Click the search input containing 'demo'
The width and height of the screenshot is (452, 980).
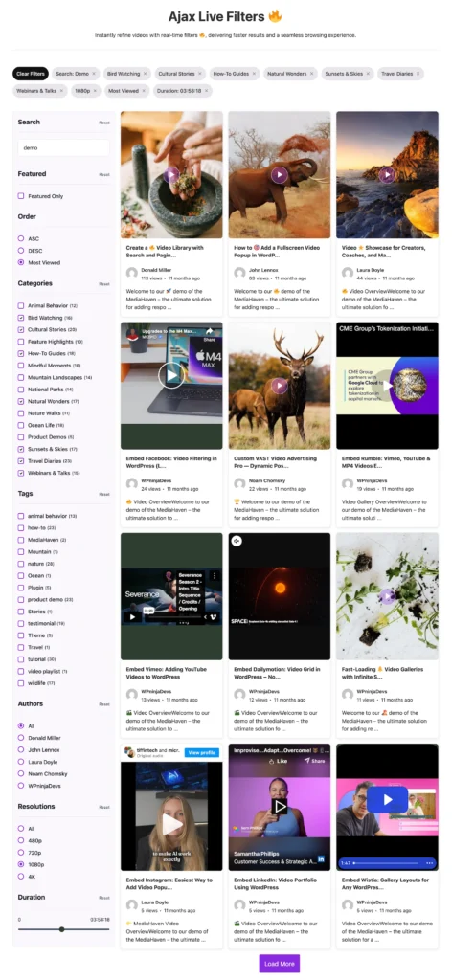tap(63, 148)
